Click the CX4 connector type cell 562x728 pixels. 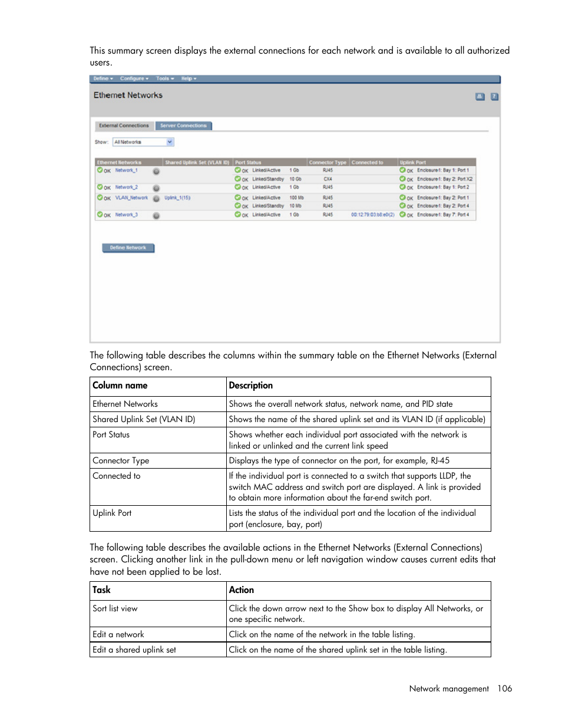coord(328,179)
